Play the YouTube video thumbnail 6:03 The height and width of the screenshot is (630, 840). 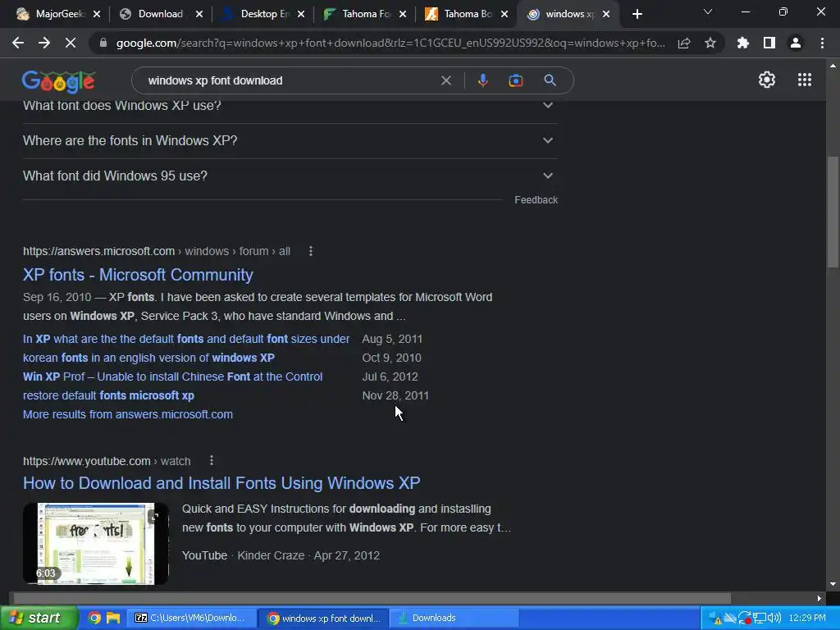pos(95,543)
